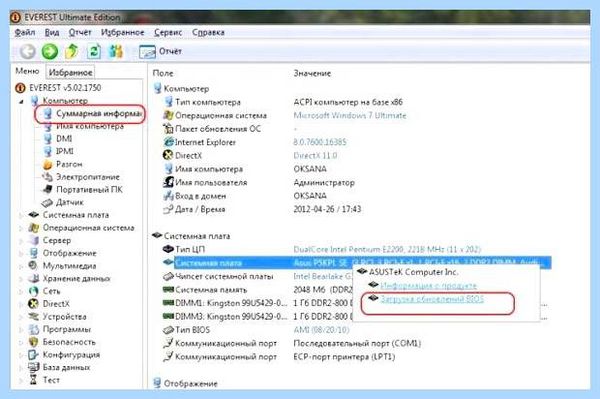The image size is (600, 399).
Task: Open the Информация о продукте popup link
Action: (x=429, y=286)
